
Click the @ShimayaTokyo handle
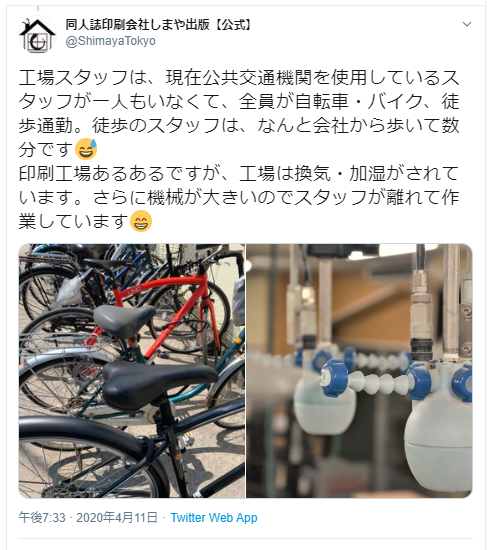[111, 41]
